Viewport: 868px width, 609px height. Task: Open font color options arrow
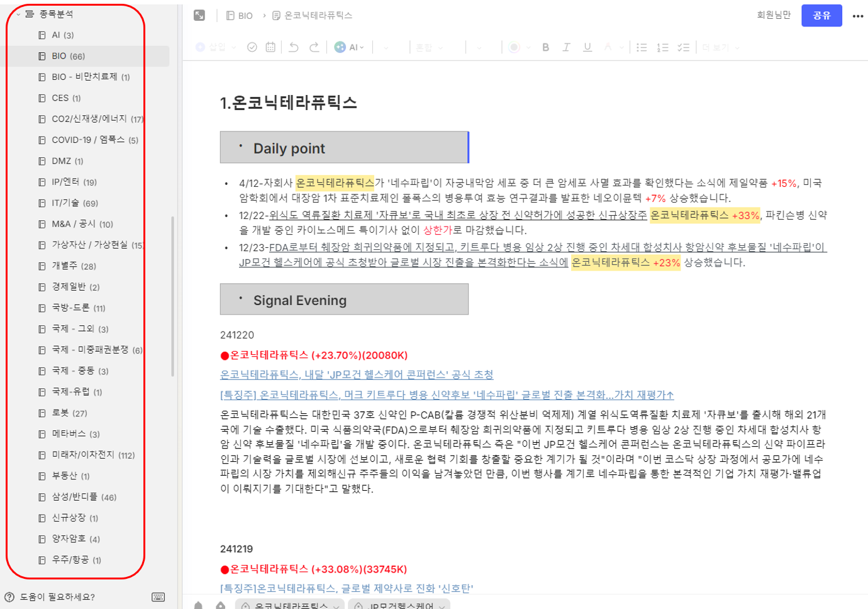[621, 47]
